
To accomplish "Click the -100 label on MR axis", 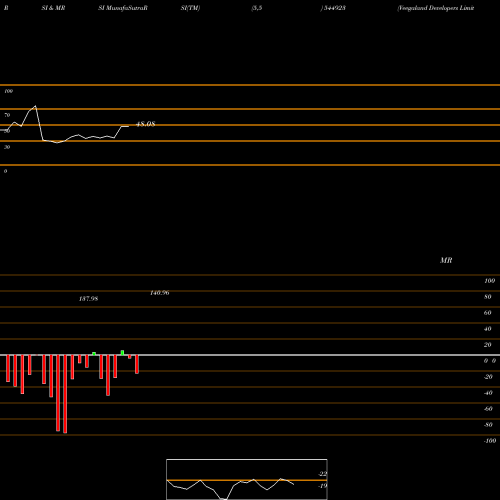I will click(490, 441).
